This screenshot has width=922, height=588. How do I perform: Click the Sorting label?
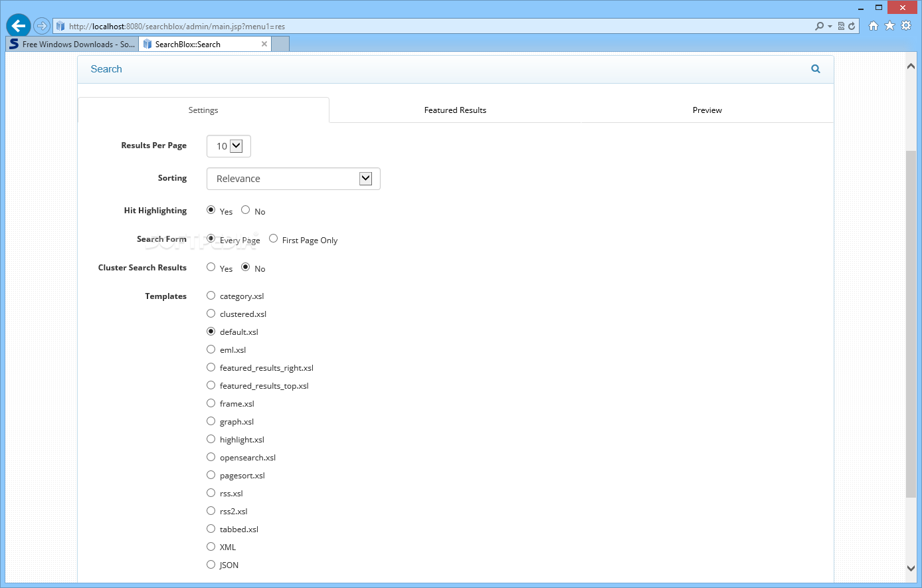172,178
